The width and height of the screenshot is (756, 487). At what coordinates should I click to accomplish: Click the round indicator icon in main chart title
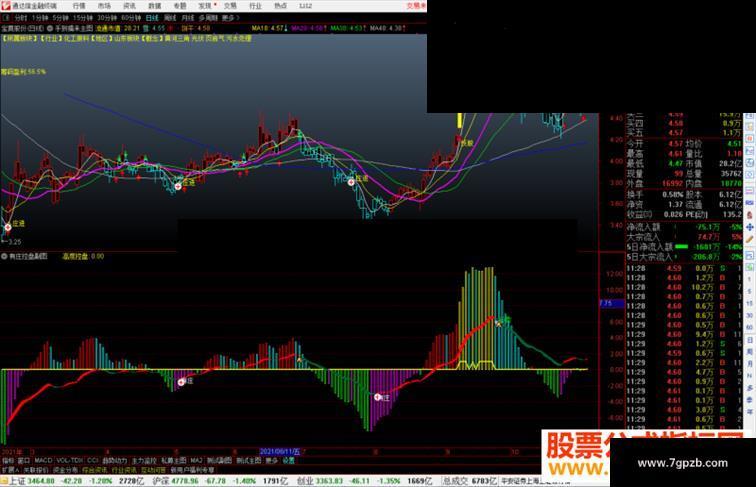[x=51, y=28]
